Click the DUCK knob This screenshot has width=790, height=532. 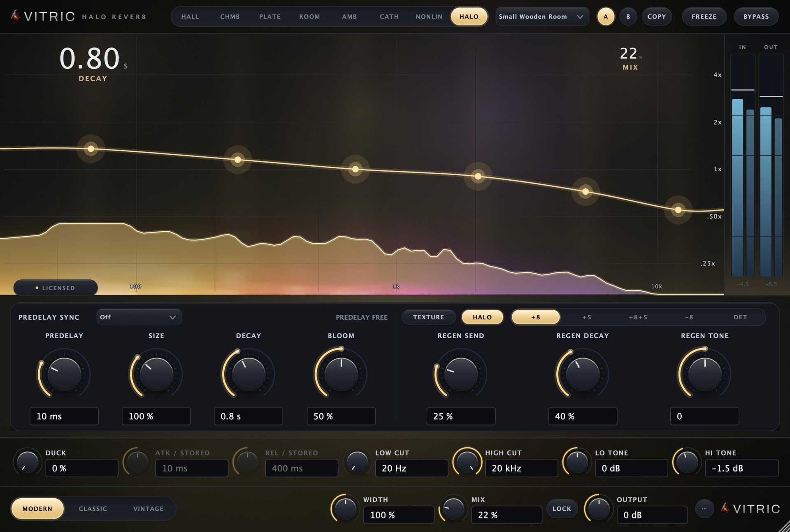pos(28,462)
